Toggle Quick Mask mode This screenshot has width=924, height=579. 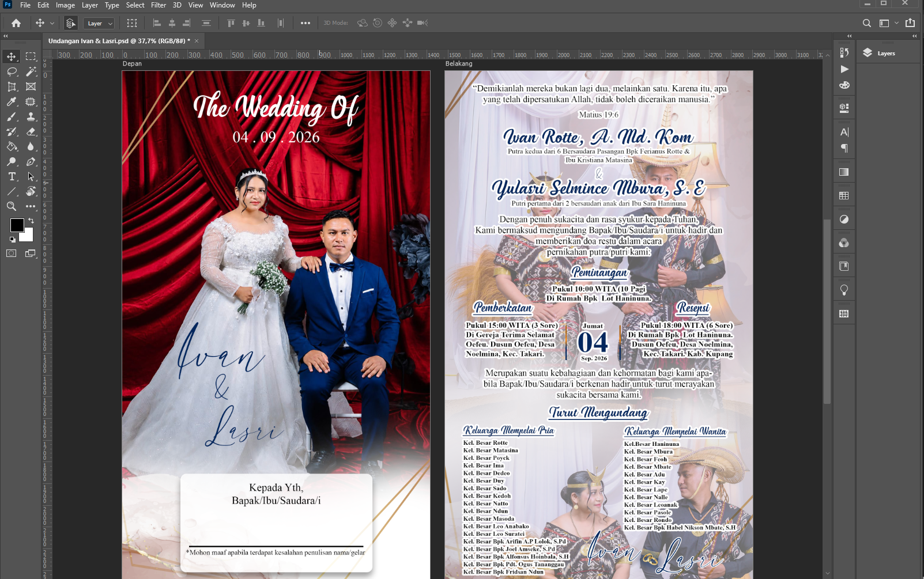click(x=12, y=253)
